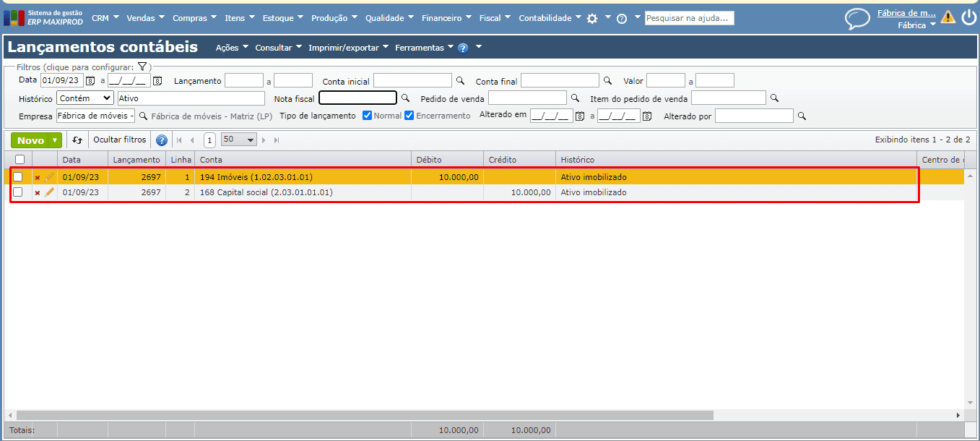Select all rows with header checkbox
This screenshot has height=441, width=980.
click(x=19, y=160)
